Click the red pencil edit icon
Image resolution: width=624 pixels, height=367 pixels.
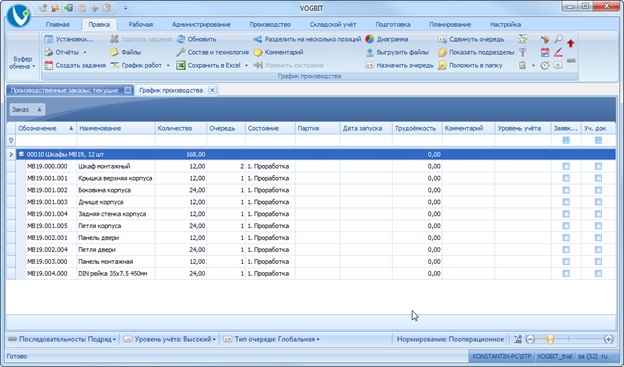[x=558, y=52]
